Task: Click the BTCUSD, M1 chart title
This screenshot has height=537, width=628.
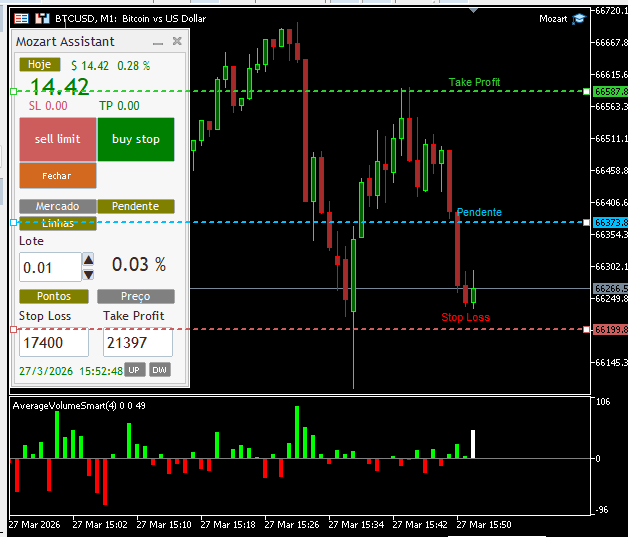Action: 131,18
